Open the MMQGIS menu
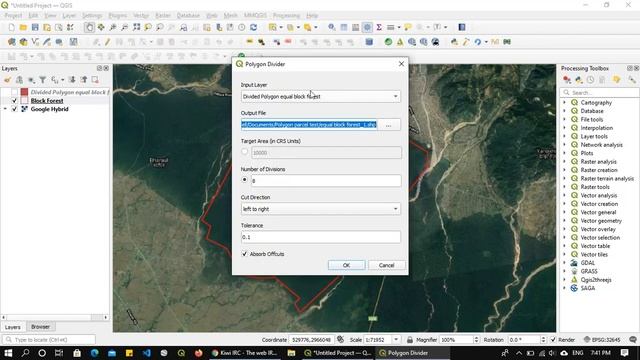Viewport: 640px width, 360px height. point(255,16)
